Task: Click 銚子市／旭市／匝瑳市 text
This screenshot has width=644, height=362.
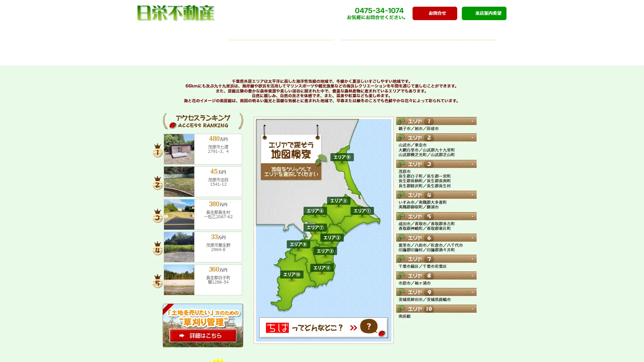Action: pos(419,129)
